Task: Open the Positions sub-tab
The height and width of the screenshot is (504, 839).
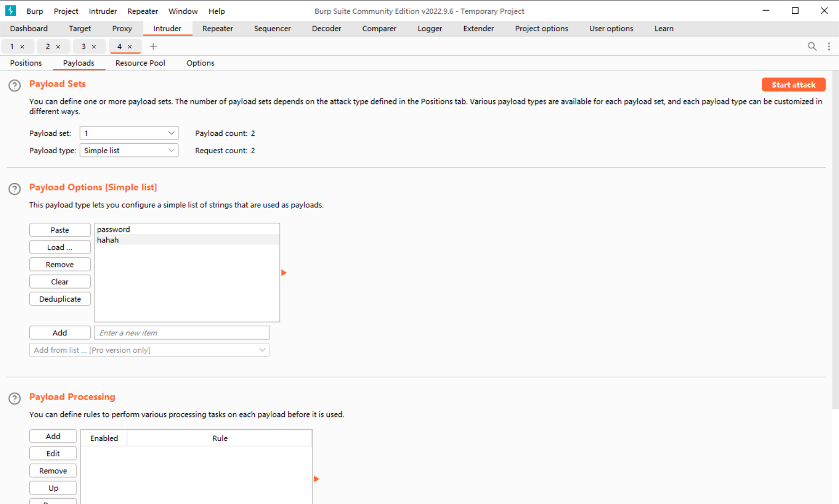Action: [26, 63]
